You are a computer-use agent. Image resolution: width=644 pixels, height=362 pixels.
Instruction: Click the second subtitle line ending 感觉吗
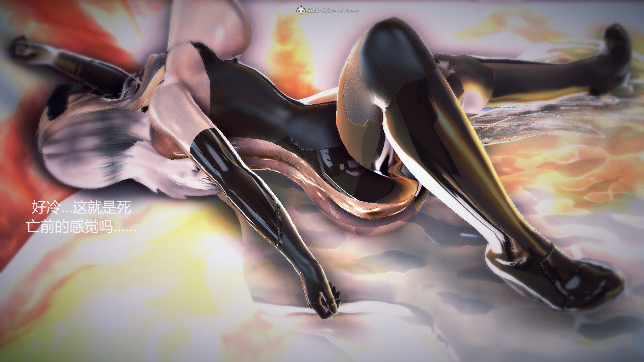[80, 227]
